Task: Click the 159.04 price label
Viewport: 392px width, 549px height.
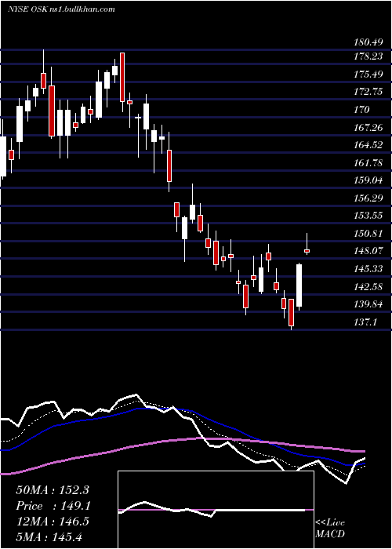Action: [368, 180]
